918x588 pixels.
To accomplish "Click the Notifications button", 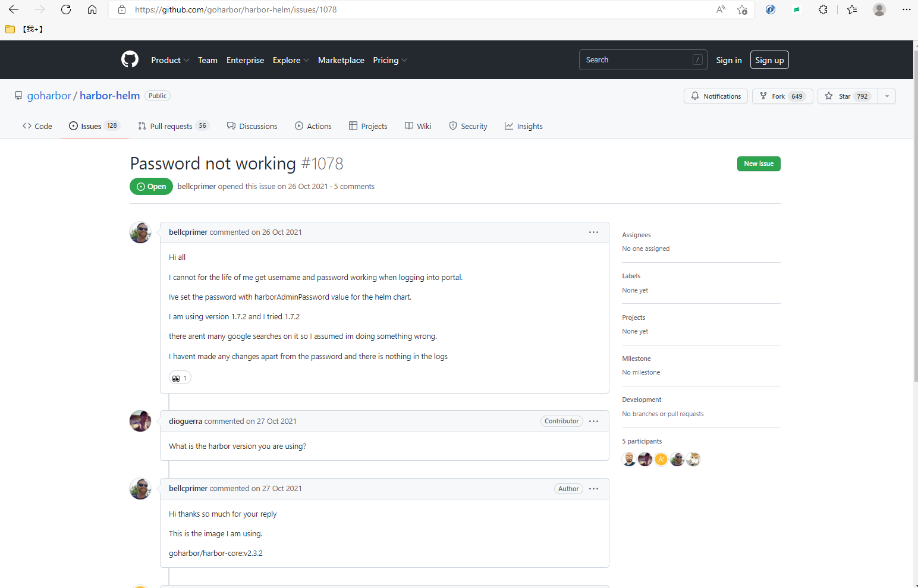I will [x=716, y=96].
